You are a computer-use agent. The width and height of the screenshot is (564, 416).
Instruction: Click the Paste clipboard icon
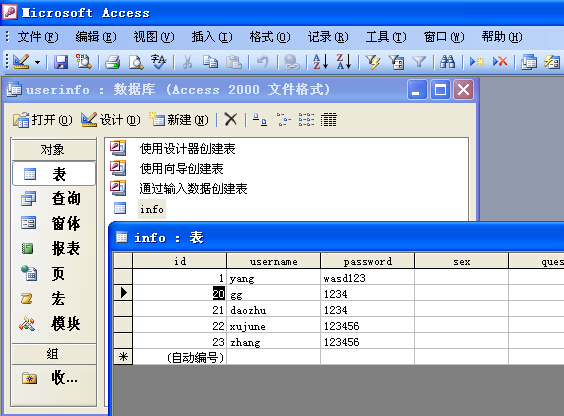point(234,62)
